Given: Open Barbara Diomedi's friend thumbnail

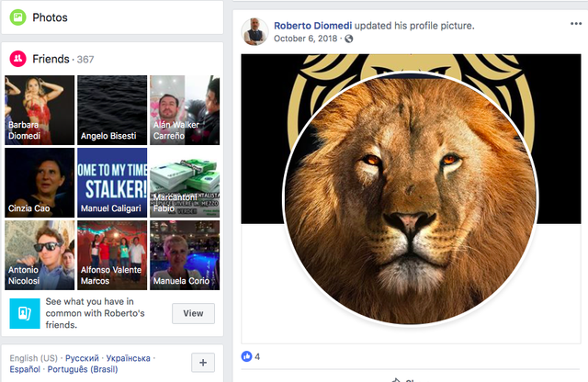Looking at the screenshot, I should pos(40,110).
